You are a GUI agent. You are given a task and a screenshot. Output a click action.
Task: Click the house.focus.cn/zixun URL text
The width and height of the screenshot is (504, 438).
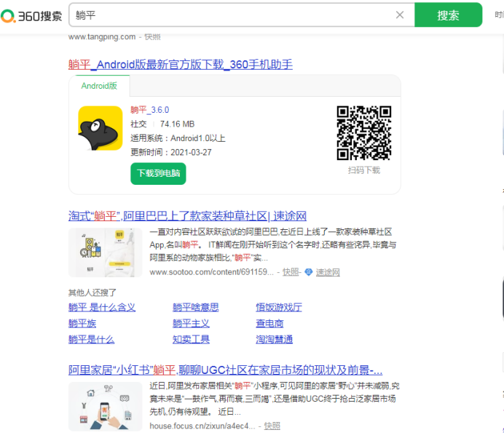coord(202,426)
